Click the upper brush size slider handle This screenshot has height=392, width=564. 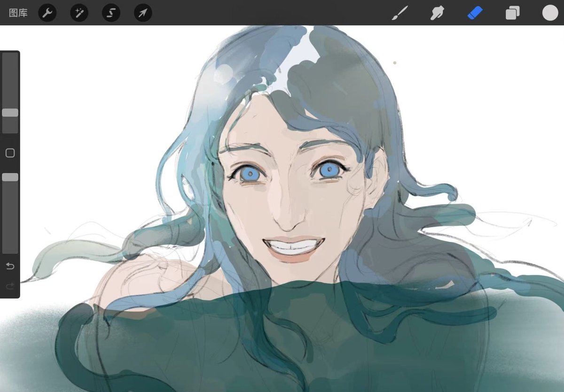10,113
